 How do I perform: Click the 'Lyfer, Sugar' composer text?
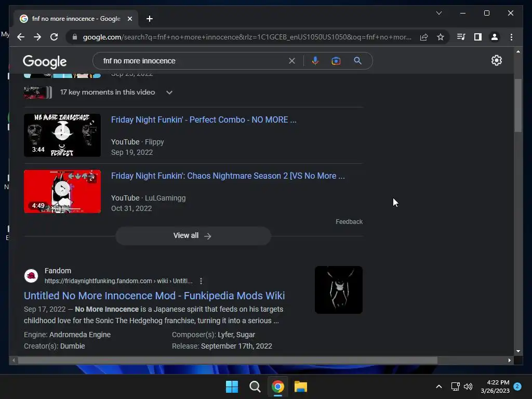(236, 335)
